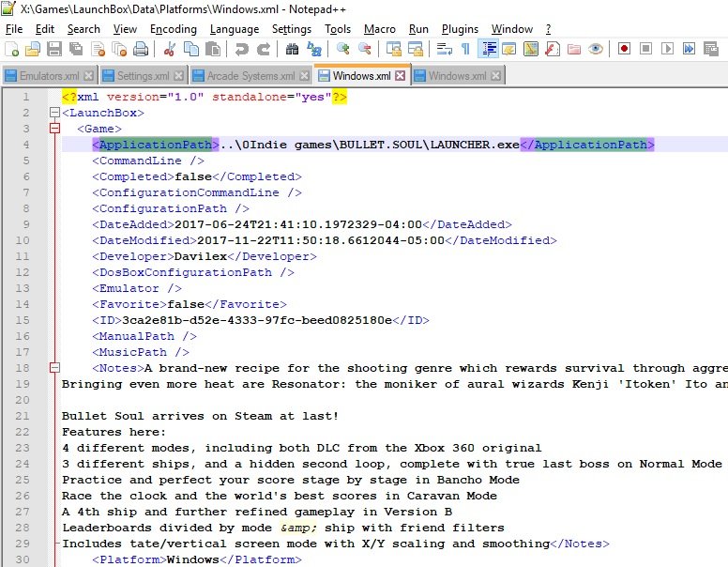This screenshot has height=567, width=728.
Task: Click the Open file folder icon
Action: (33, 49)
